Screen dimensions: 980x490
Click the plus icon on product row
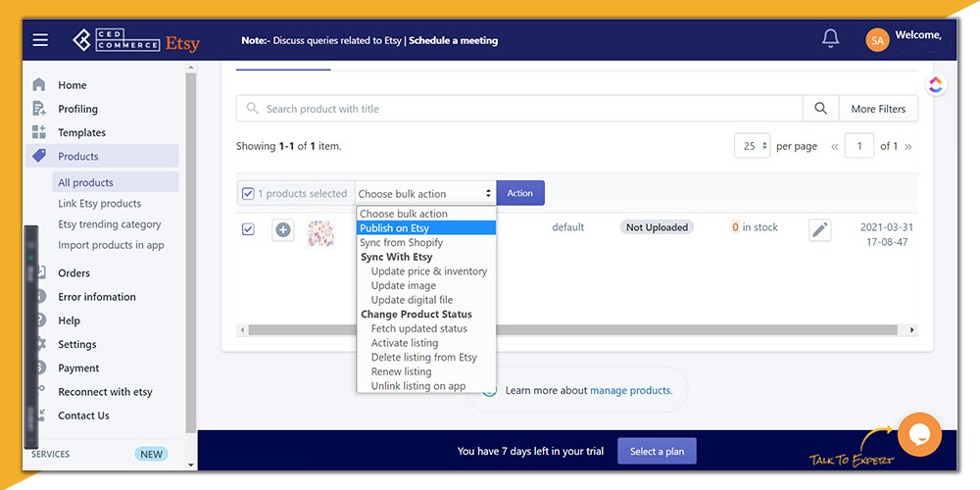(x=283, y=230)
